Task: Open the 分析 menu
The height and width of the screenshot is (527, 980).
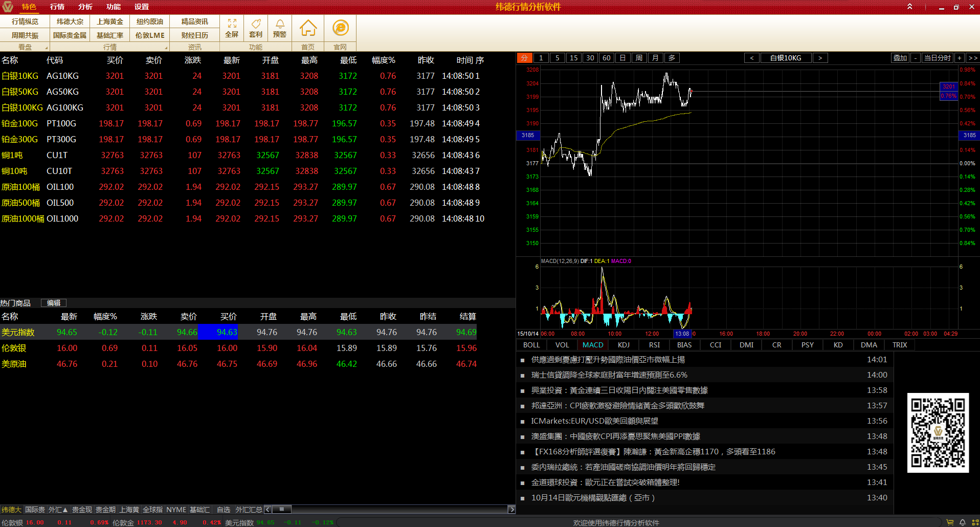Action: (85, 7)
